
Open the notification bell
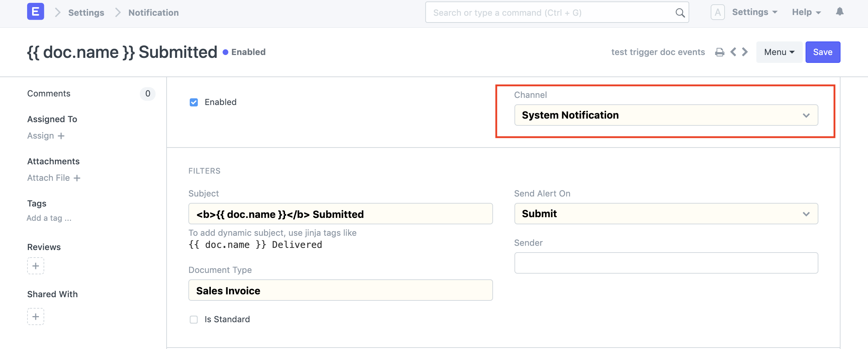pos(840,12)
